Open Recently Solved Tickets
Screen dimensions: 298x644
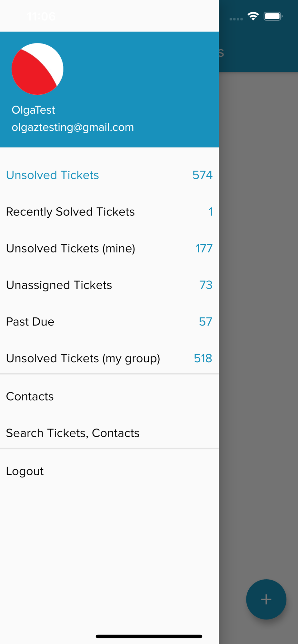click(x=109, y=212)
